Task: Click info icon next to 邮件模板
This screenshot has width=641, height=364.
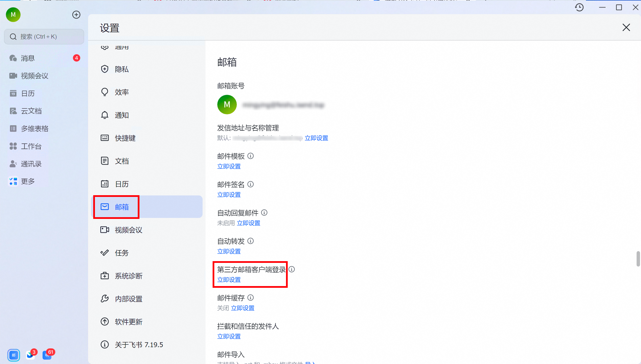Action: [x=251, y=156]
